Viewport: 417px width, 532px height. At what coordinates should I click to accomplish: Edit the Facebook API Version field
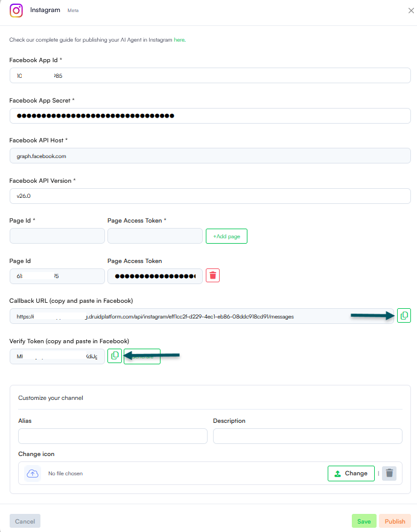click(x=210, y=196)
